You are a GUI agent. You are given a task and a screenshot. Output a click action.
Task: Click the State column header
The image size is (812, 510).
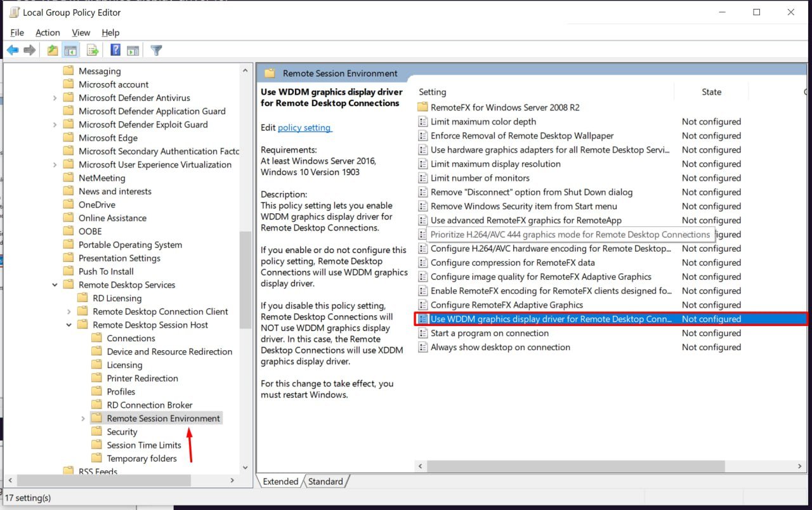tap(711, 92)
